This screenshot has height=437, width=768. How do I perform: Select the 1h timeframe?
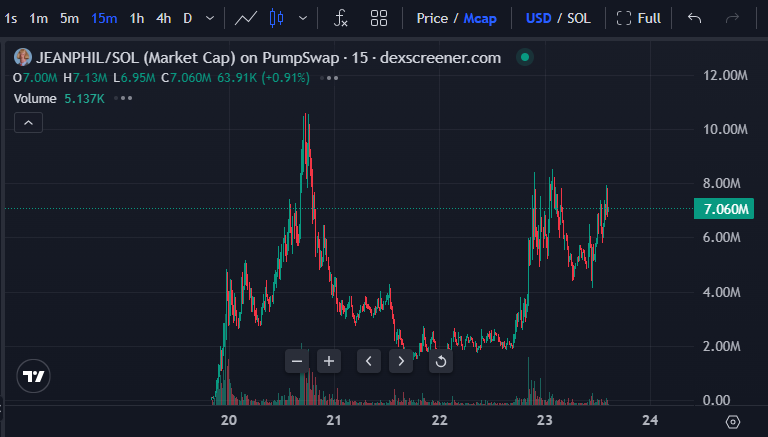[137, 19]
